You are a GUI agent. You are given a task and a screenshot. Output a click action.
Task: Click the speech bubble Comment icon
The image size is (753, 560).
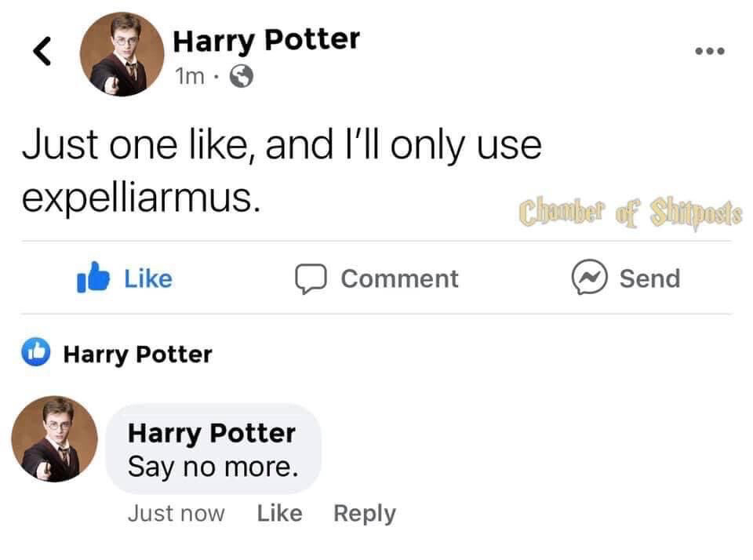(x=309, y=279)
